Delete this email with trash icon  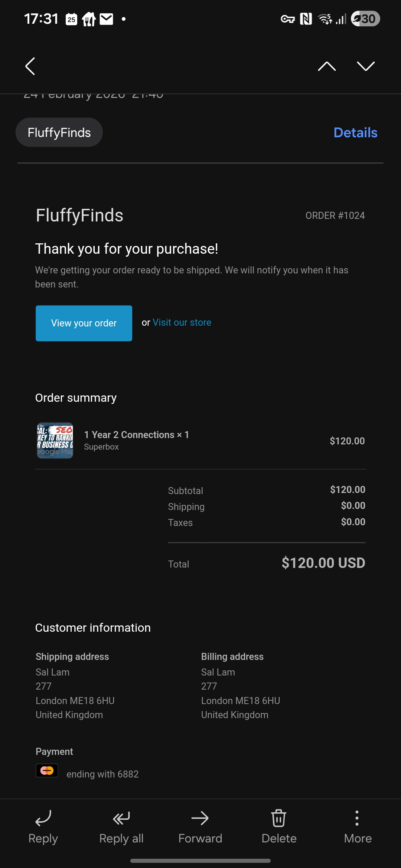(279, 818)
